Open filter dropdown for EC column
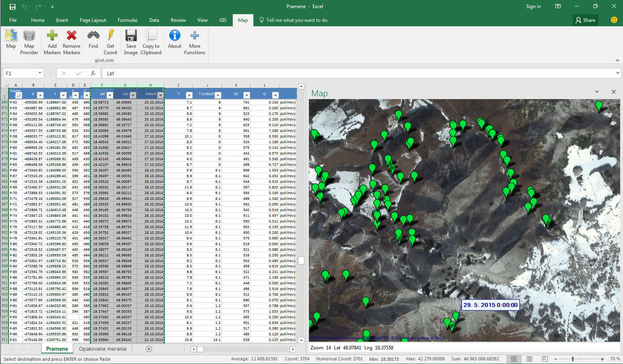The height and width of the screenshot is (364, 623). click(x=247, y=95)
